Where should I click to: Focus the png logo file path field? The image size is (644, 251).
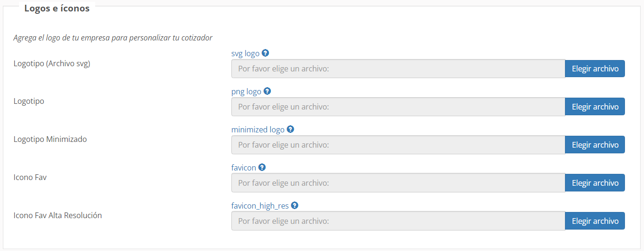pos(398,107)
